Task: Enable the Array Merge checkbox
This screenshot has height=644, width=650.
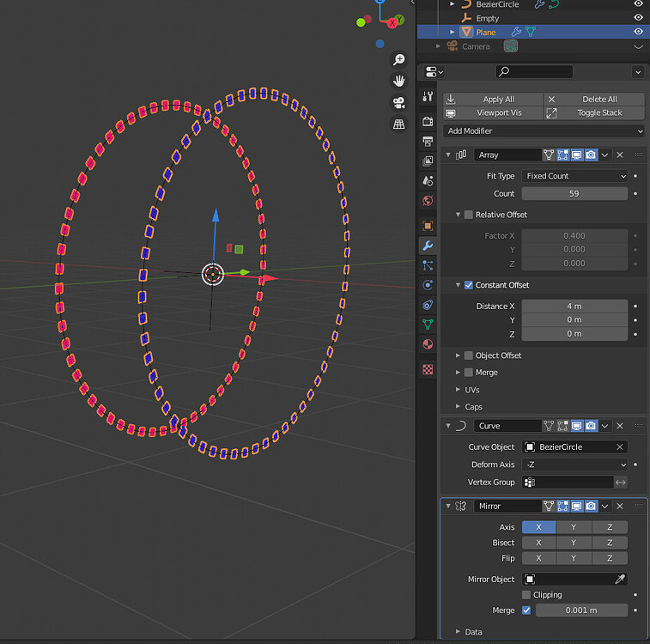Action: coord(469,373)
